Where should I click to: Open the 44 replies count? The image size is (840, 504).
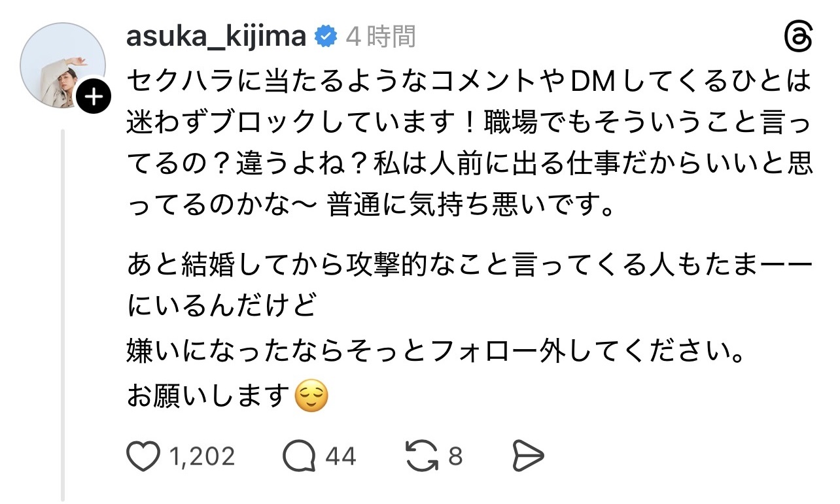pyautogui.click(x=340, y=456)
